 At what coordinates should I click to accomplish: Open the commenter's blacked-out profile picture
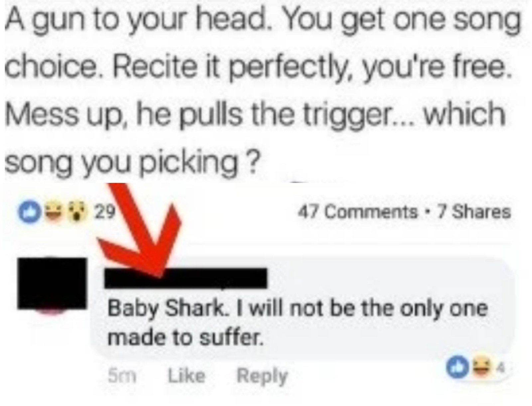click(x=52, y=283)
